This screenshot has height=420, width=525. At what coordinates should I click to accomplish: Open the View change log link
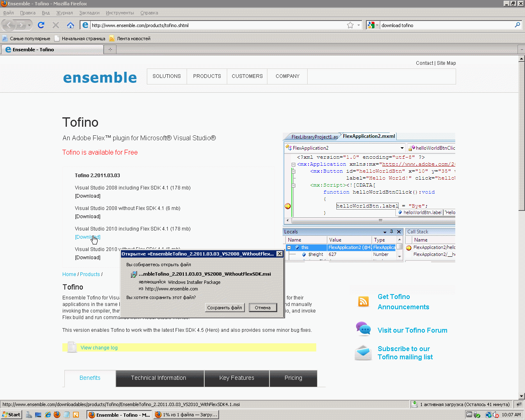click(99, 348)
